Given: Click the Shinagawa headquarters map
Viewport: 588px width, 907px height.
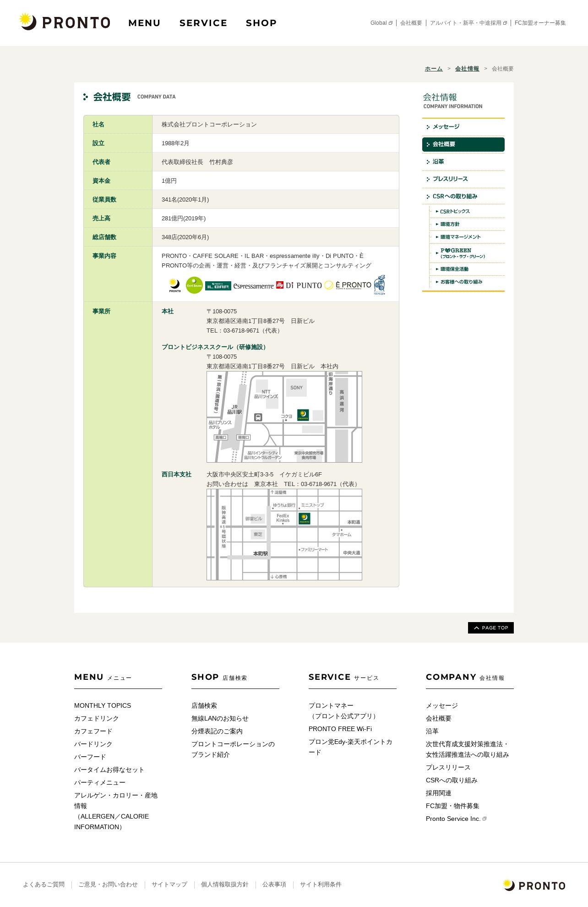Looking at the screenshot, I should tap(284, 417).
